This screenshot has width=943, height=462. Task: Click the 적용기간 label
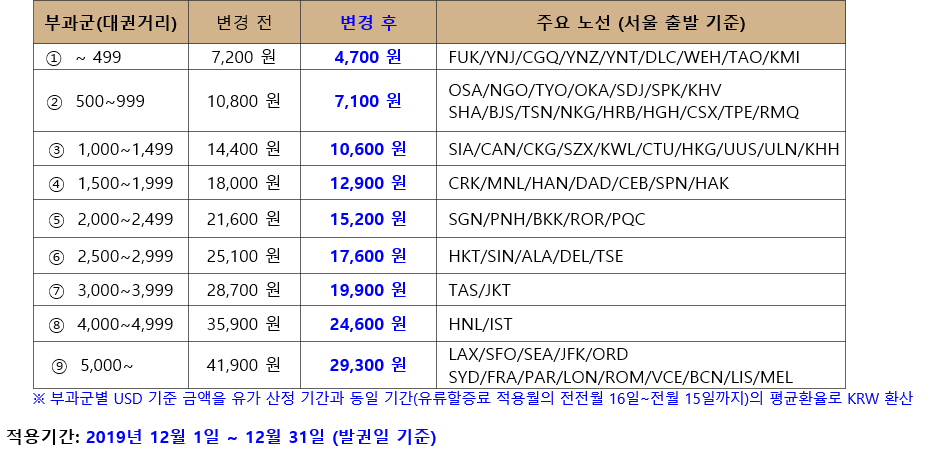[43, 437]
